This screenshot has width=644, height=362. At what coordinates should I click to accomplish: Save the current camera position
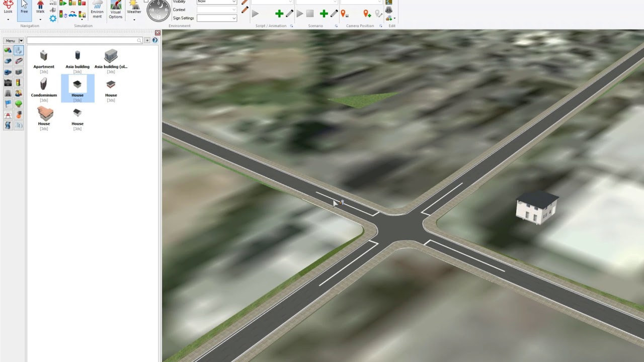pyautogui.click(x=344, y=14)
